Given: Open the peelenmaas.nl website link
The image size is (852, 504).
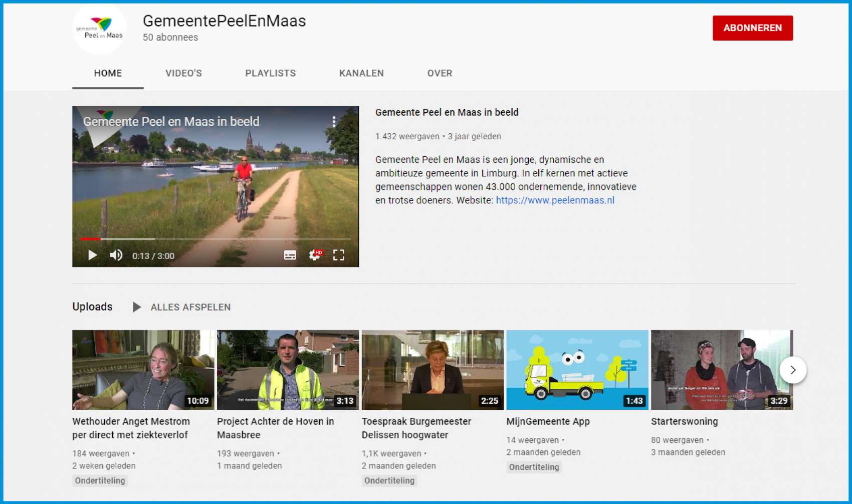Looking at the screenshot, I should click(x=555, y=200).
